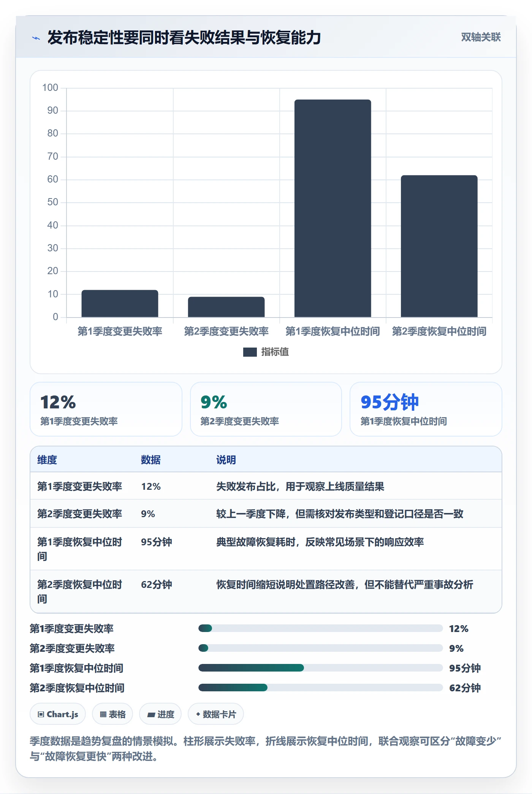Image resolution: width=532 pixels, height=794 pixels.
Task: Click the 双轴关联 tag in header
Action: tap(481, 37)
